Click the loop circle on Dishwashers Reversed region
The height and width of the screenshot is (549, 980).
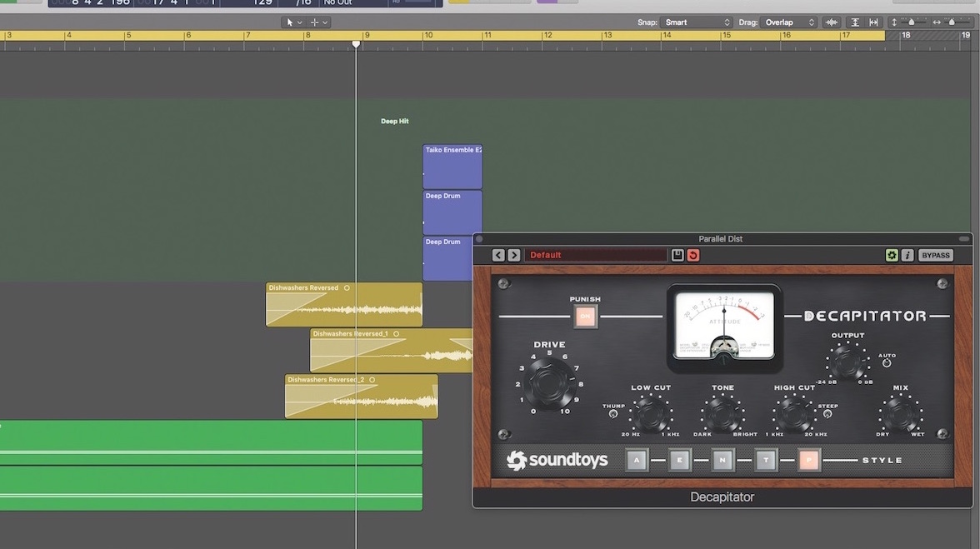pos(347,288)
